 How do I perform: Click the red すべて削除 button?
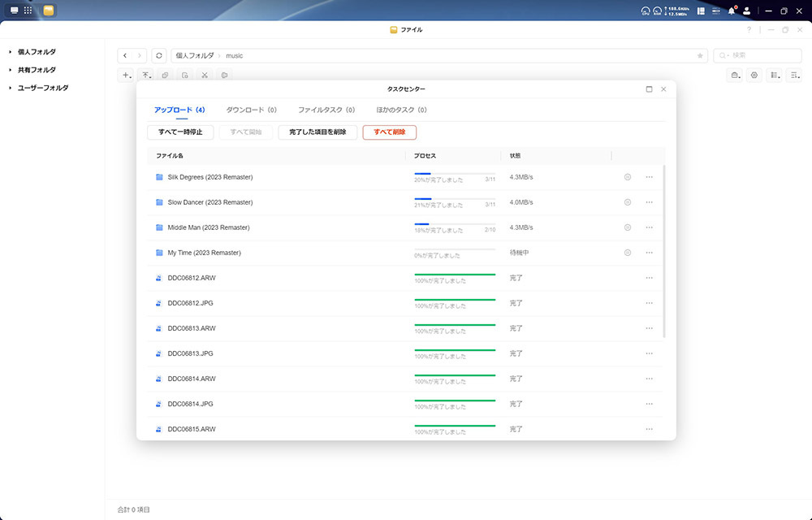(x=389, y=132)
